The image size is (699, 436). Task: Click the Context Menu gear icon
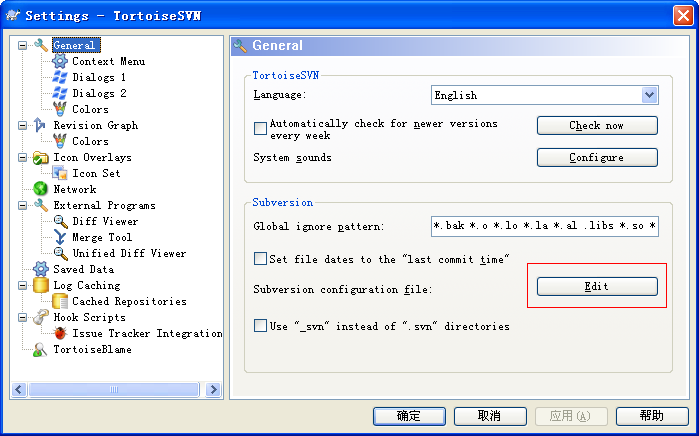click(x=60, y=61)
